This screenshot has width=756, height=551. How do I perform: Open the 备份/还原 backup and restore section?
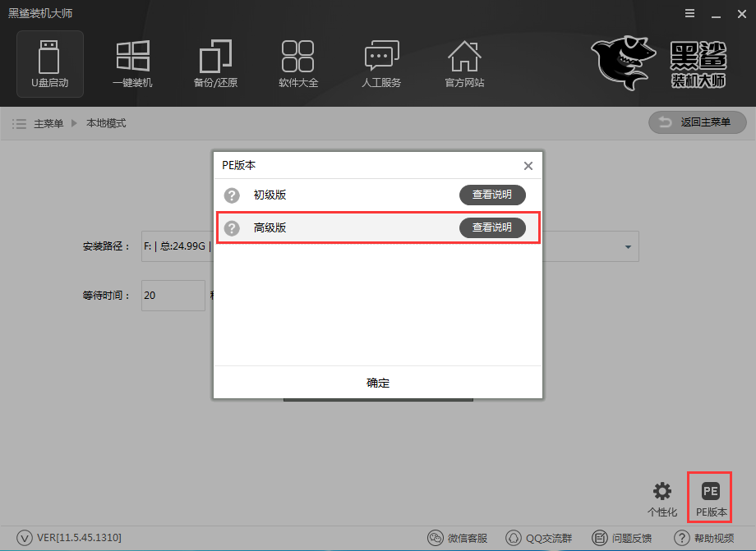(x=215, y=63)
